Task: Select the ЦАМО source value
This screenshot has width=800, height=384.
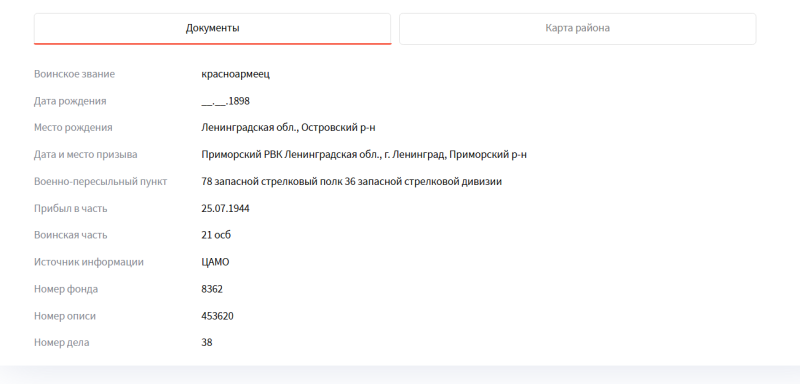Action: [x=215, y=262]
